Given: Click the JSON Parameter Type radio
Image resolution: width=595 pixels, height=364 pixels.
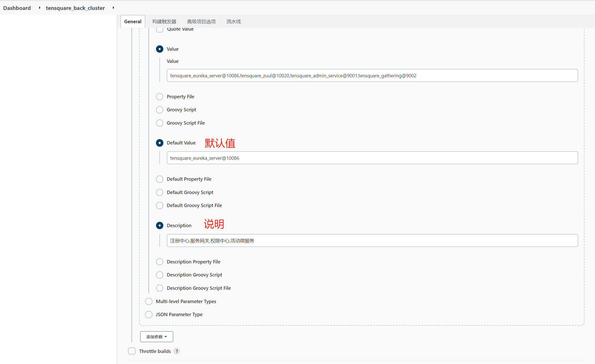Looking at the screenshot, I should pyautogui.click(x=149, y=314).
